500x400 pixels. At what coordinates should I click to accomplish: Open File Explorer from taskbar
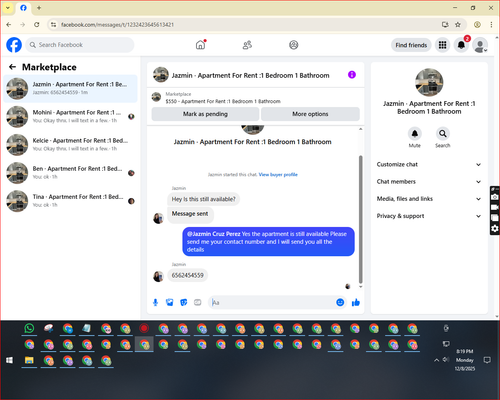29,360
